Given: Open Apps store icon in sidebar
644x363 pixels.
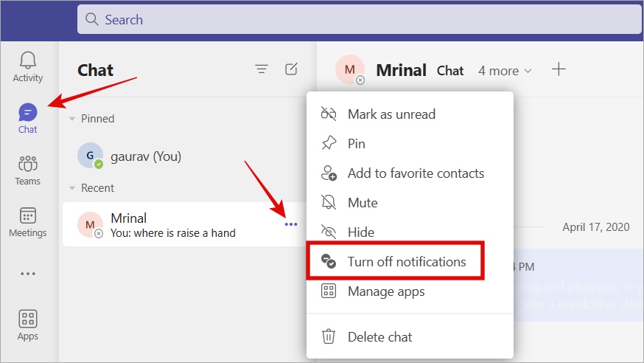Looking at the screenshot, I should (x=27, y=325).
